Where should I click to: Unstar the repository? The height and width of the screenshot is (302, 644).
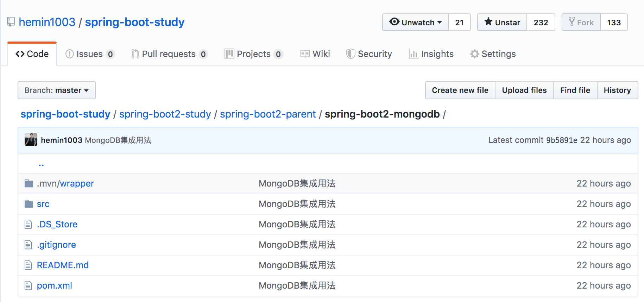click(x=502, y=22)
